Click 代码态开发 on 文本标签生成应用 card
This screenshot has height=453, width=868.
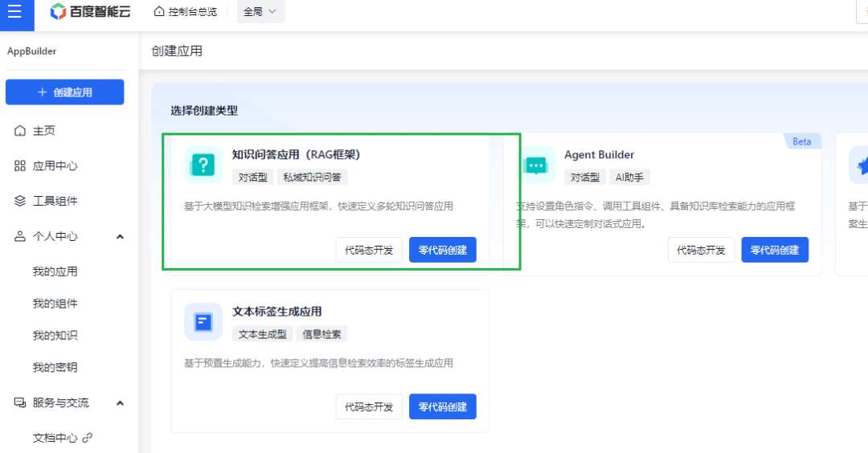point(369,406)
